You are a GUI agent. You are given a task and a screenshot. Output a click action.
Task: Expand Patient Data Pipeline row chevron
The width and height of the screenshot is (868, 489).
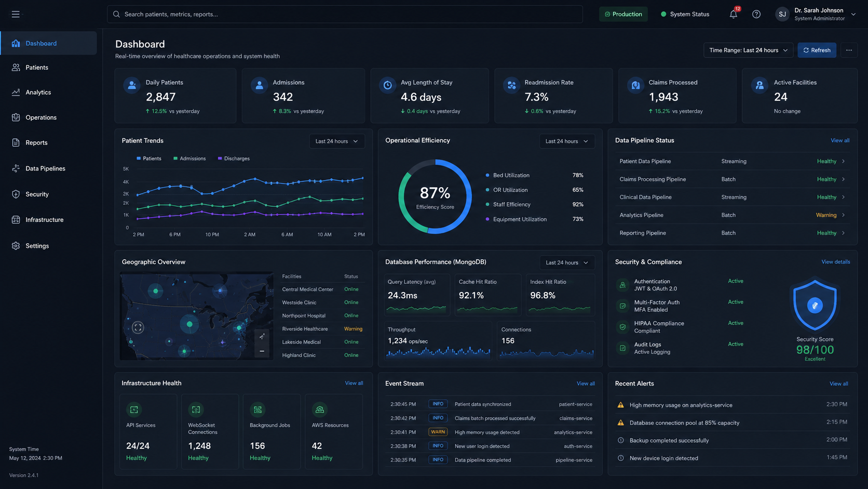843,161
